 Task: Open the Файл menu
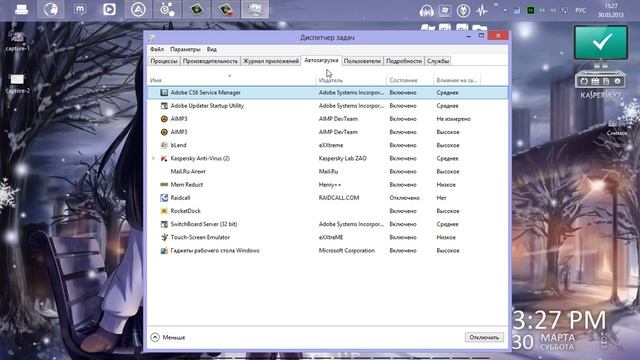tap(157, 49)
